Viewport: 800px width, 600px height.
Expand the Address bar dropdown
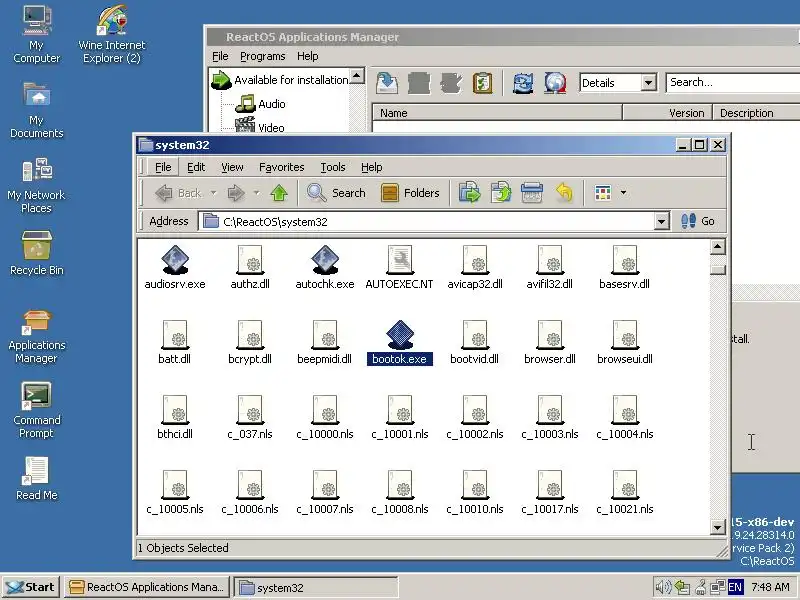[x=661, y=221]
